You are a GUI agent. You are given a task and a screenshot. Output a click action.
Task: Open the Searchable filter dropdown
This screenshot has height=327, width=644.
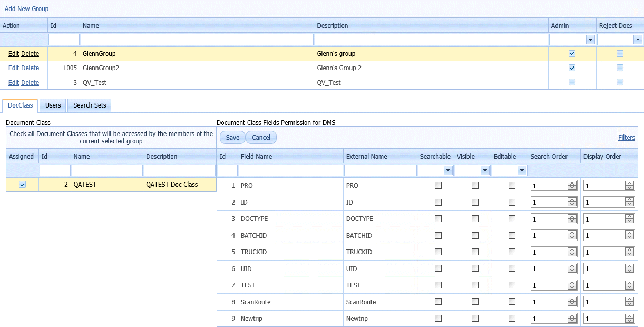(x=448, y=170)
